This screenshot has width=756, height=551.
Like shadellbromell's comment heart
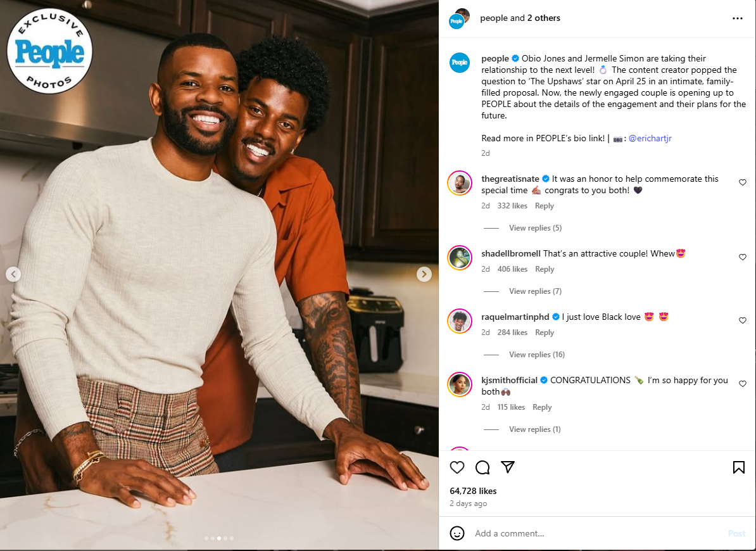coord(743,257)
